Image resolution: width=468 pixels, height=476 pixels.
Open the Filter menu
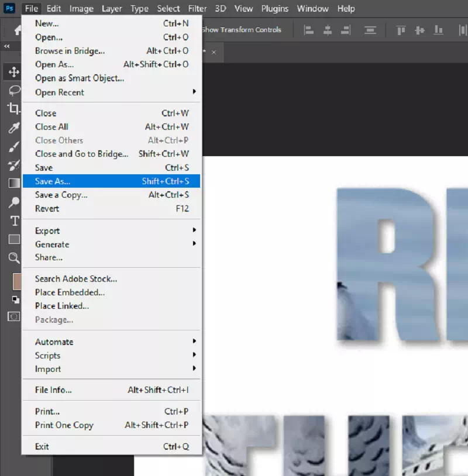pos(197,9)
